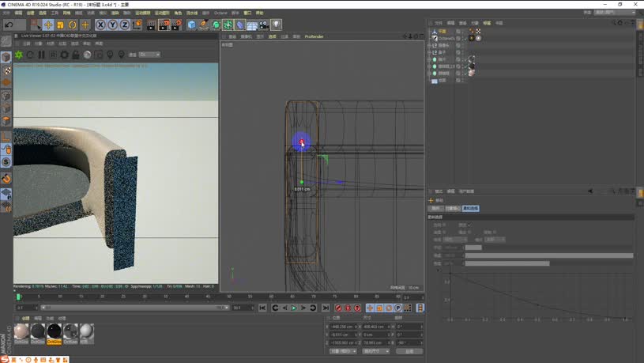This screenshot has width=644, height=363.
Task: Toggle Parameter keyframe recording P icon
Action: pyautogui.click(x=398, y=308)
